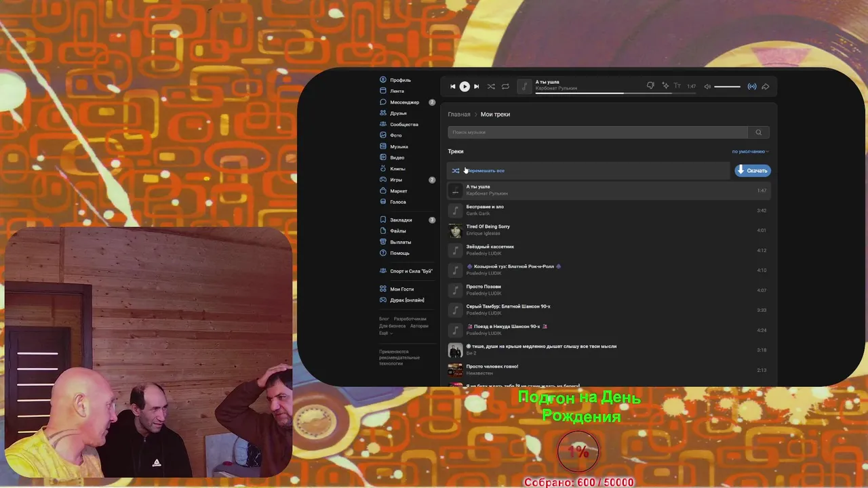Show lyrics with the Тт icon
Image resolution: width=868 pixels, height=488 pixels.
coord(677,86)
